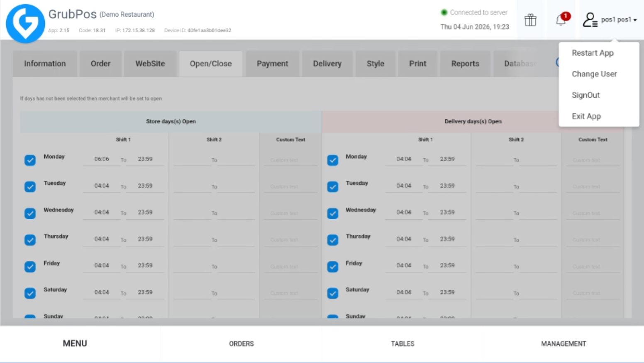This screenshot has width=644, height=363.
Task: Open MANAGEMENT from the bottom bar
Action: coord(563,344)
